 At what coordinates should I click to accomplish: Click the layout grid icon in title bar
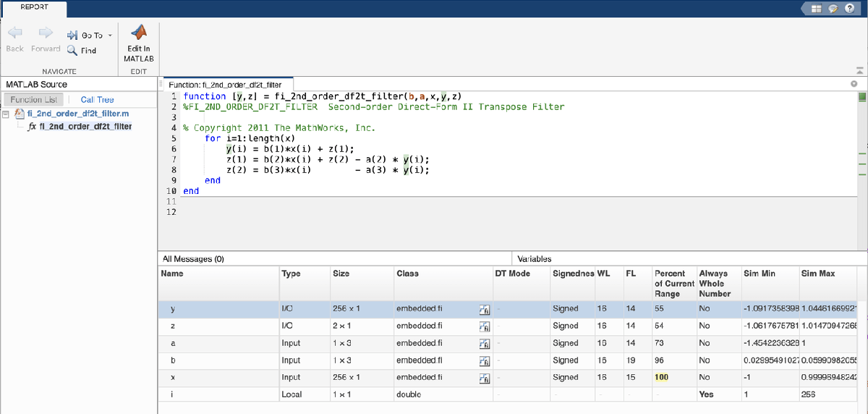pyautogui.click(x=817, y=9)
